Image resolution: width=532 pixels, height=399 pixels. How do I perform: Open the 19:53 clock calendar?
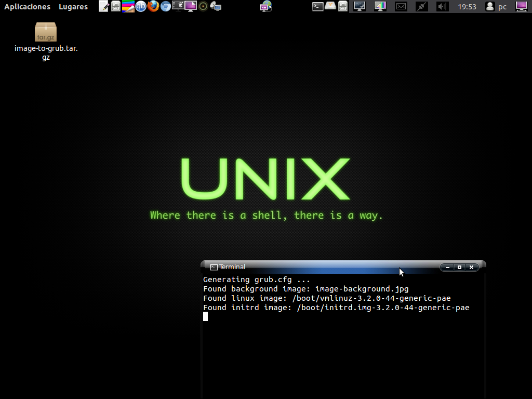[x=467, y=7]
